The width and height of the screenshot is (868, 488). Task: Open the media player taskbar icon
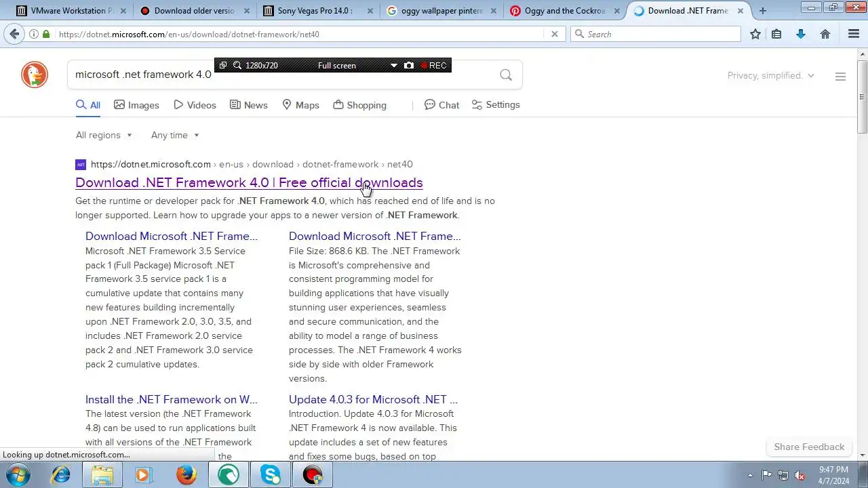pos(143,475)
